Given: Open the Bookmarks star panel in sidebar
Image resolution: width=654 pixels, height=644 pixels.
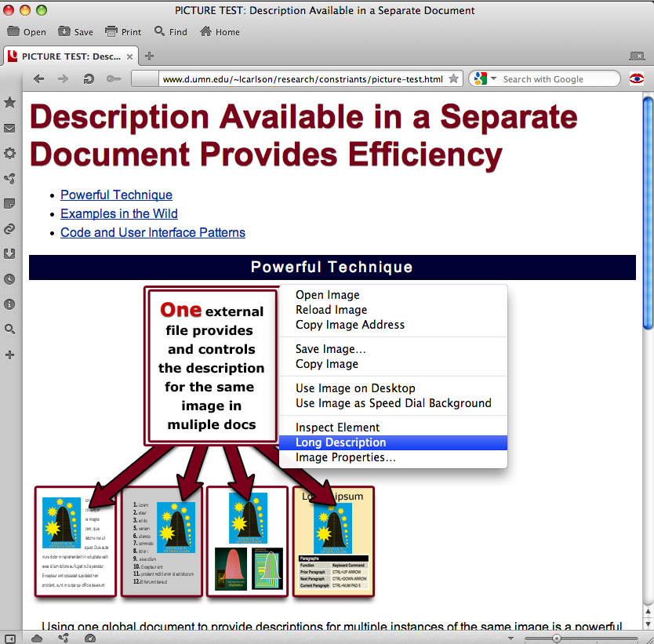Looking at the screenshot, I should (9, 103).
